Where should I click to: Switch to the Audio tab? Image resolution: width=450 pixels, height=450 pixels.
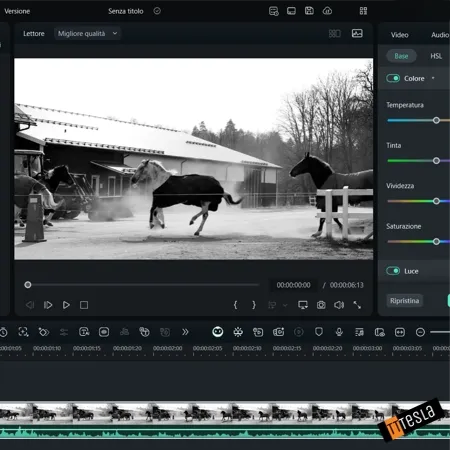pyautogui.click(x=440, y=35)
